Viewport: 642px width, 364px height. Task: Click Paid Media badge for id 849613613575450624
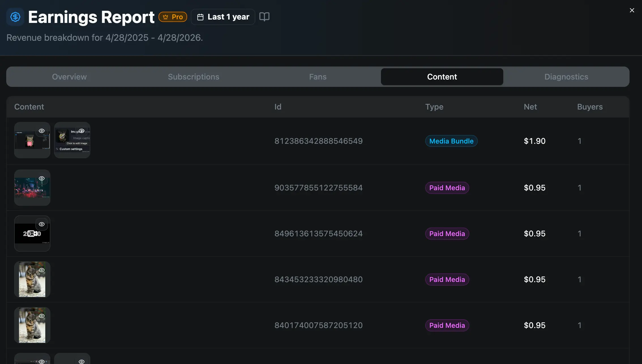click(447, 234)
